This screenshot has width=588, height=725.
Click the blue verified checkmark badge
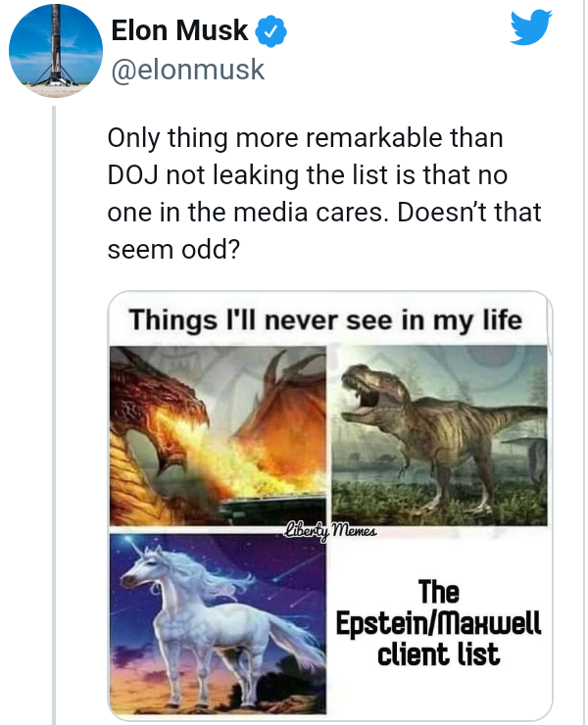(270, 31)
